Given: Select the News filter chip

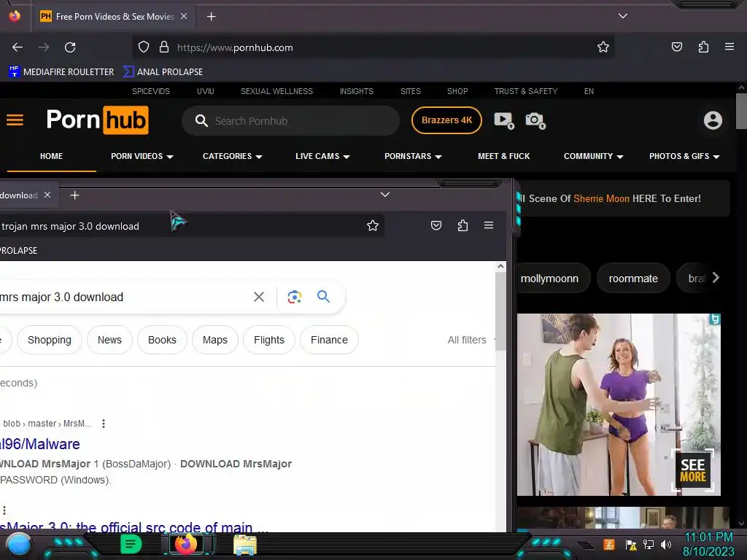Looking at the screenshot, I should coord(109,340).
